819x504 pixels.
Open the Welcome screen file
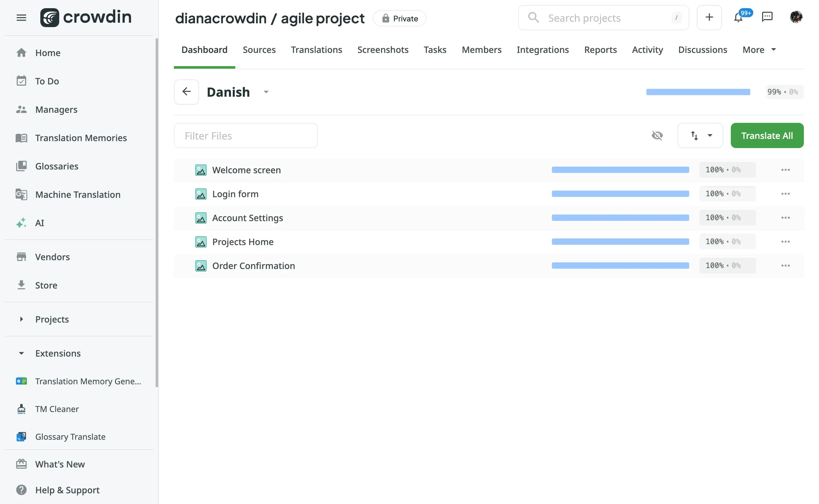pos(246,170)
